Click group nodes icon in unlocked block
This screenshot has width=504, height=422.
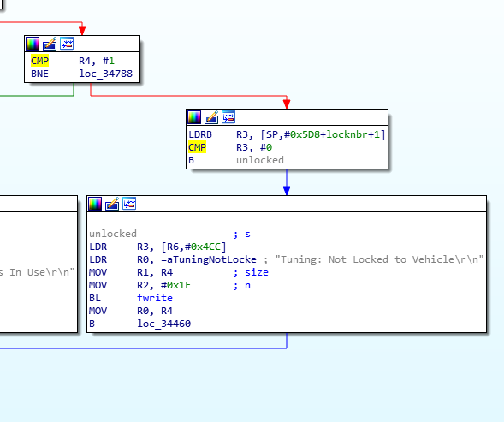coord(129,204)
